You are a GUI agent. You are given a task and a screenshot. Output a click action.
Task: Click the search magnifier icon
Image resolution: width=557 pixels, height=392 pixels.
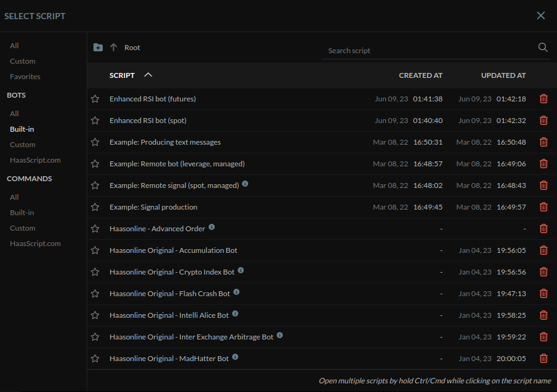[x=542, y=47]
